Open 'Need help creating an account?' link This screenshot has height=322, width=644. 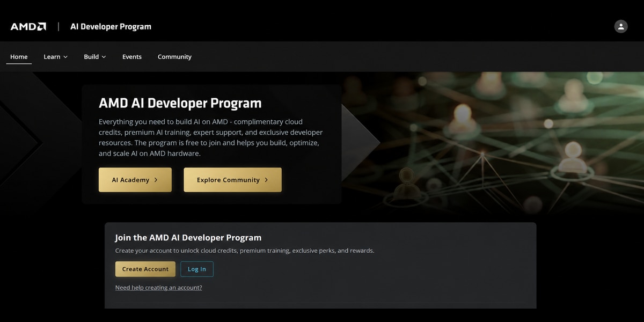pos(159,288)
